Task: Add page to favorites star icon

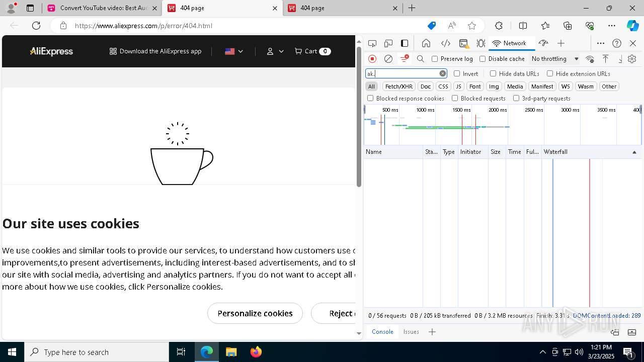Action: coord(472,26)
